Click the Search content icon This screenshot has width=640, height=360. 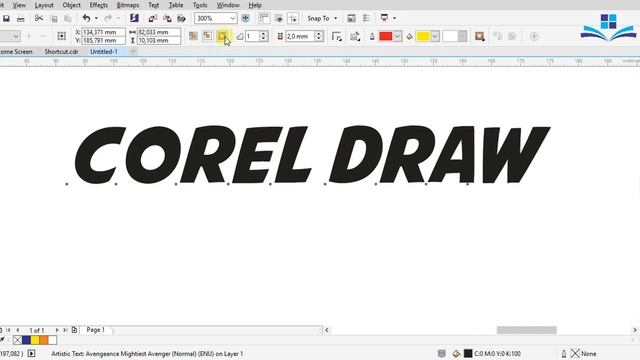(134, 18)
